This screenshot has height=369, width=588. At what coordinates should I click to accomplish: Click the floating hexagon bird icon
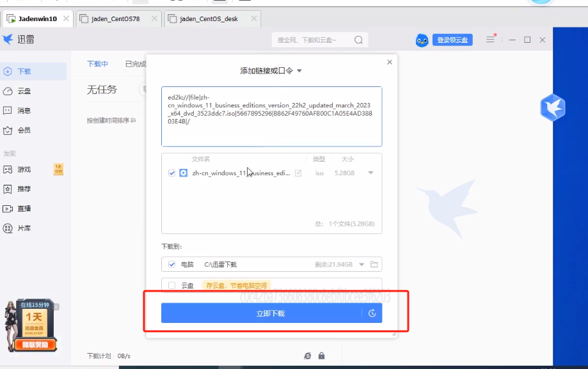553,107
